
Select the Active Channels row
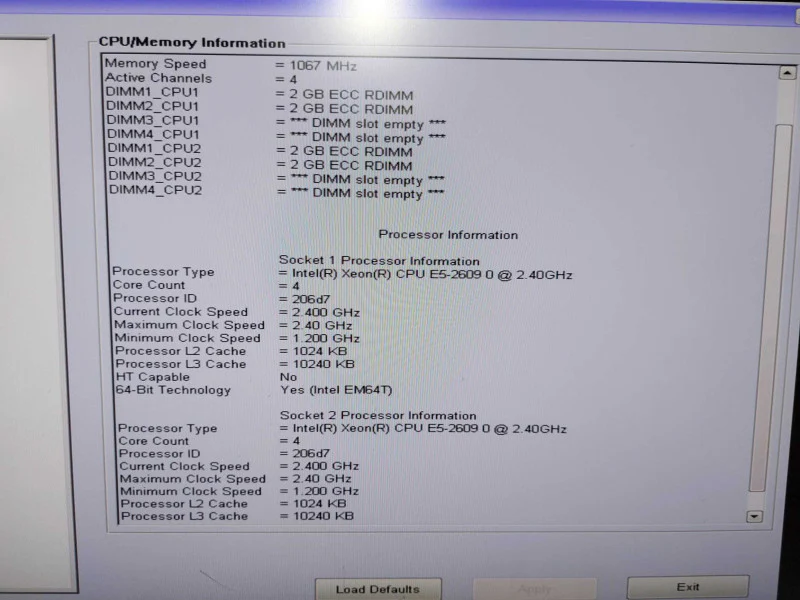[x=201, y=79]
